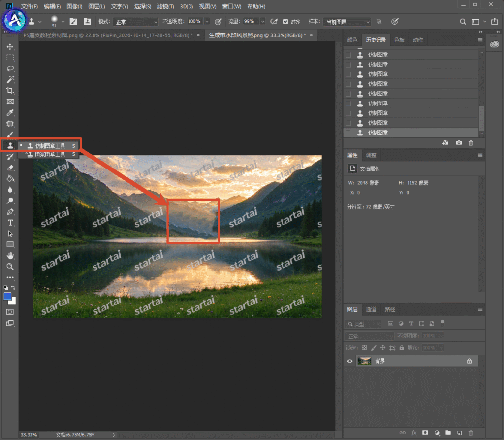Screen dimensions: 504x440
Task: Switch to the 色板 tab
Action: point(399,40)
